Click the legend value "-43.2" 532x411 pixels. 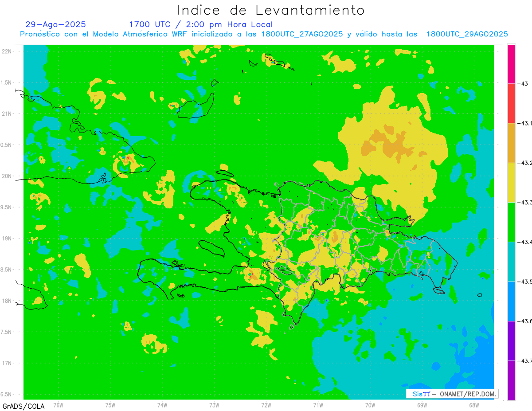pyautogui.click(x=524, y=163)
